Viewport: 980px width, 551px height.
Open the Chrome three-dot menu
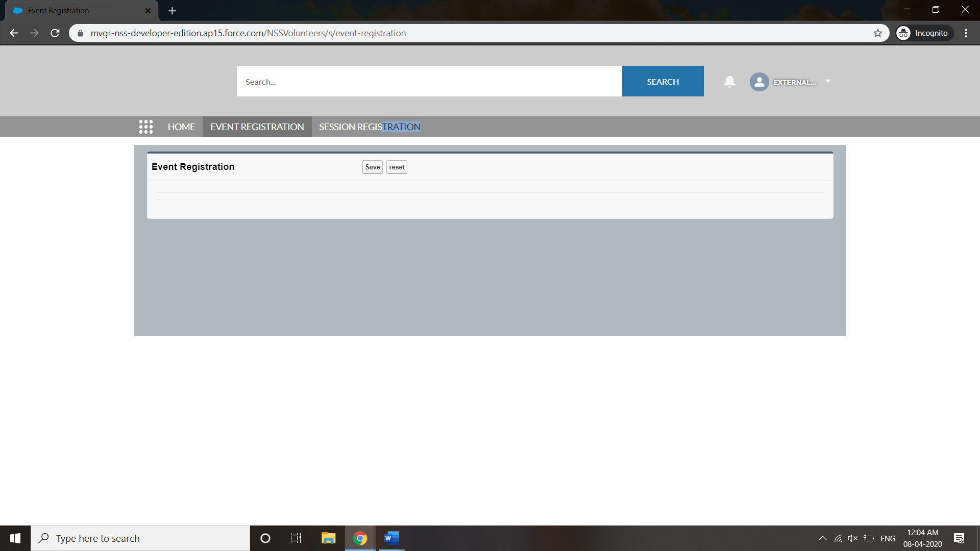click(966, 33)
